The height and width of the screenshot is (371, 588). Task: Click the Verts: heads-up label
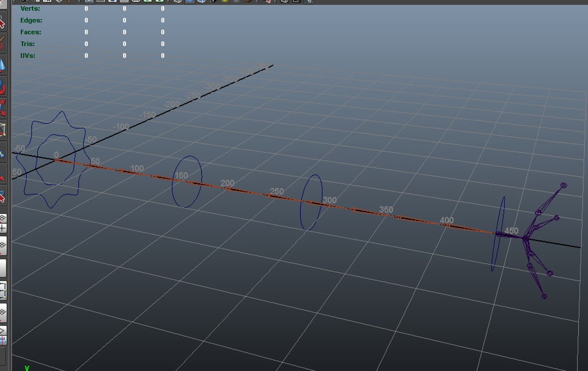(x=30, y=9)
